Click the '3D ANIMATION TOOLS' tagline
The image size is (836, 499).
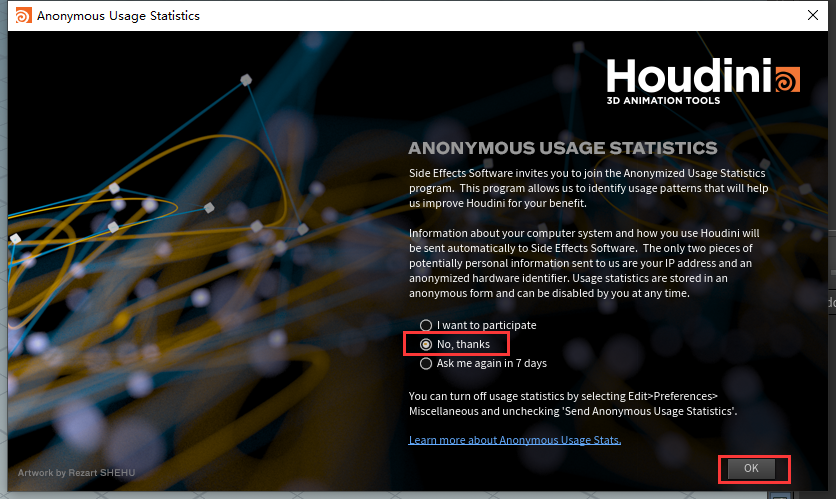click(x=663, y=100)
